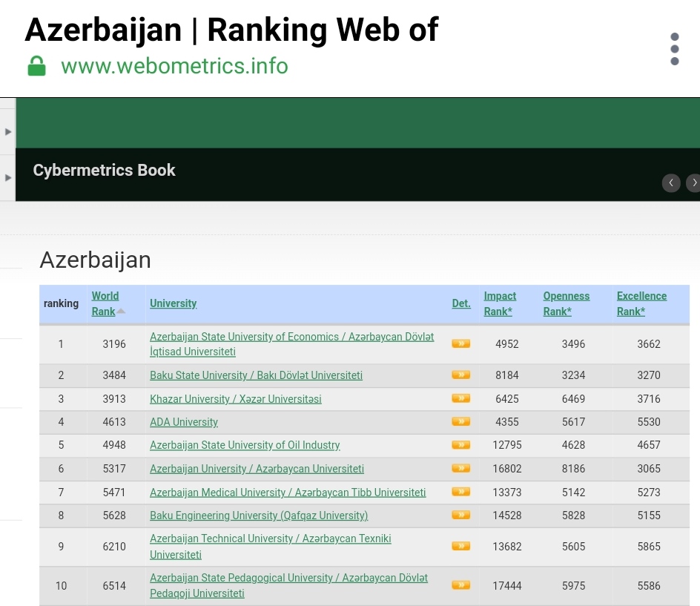Select world rank value 4613

click(114, 422)
